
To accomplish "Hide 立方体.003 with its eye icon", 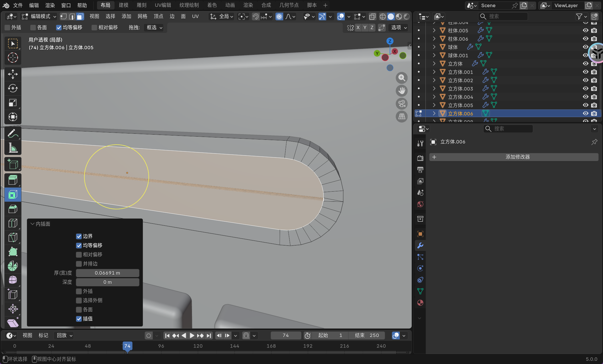I will coord(585,88).
